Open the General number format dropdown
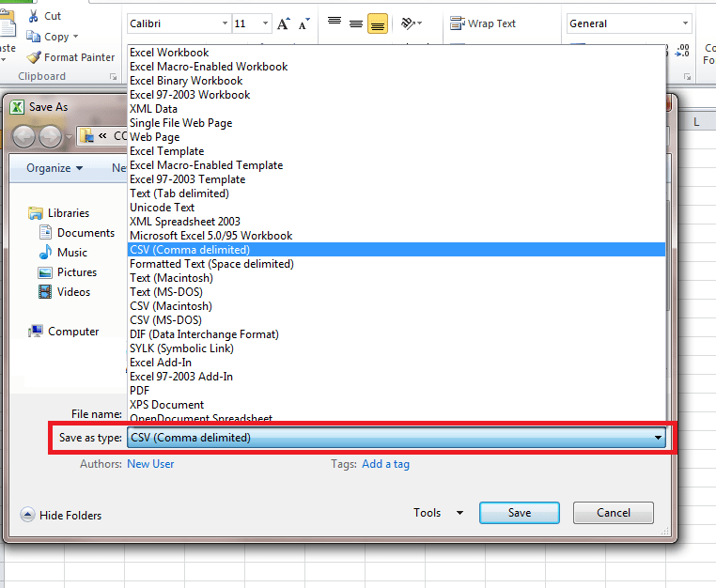The width and height of the screenshot is (716, 588). 685,23
